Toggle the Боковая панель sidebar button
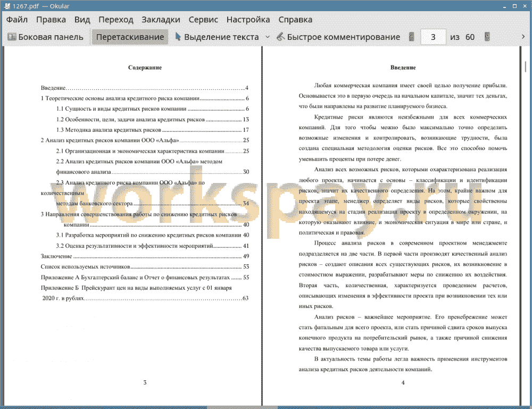 click(x=45, y=37)
